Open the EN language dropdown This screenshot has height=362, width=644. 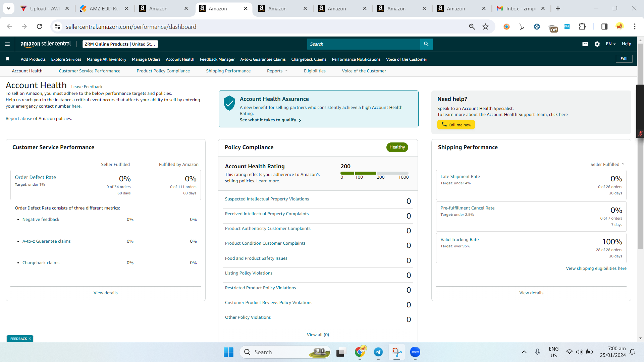(611, 44)
